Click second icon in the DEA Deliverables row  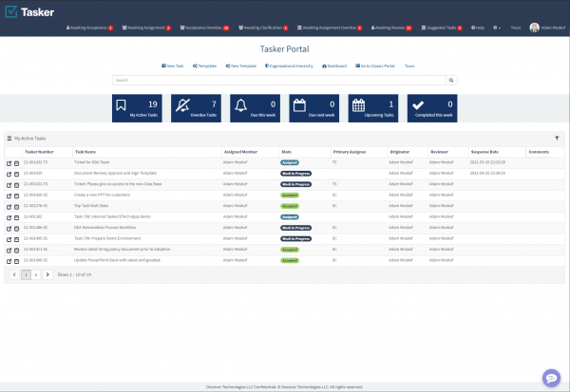click(17, 229)
